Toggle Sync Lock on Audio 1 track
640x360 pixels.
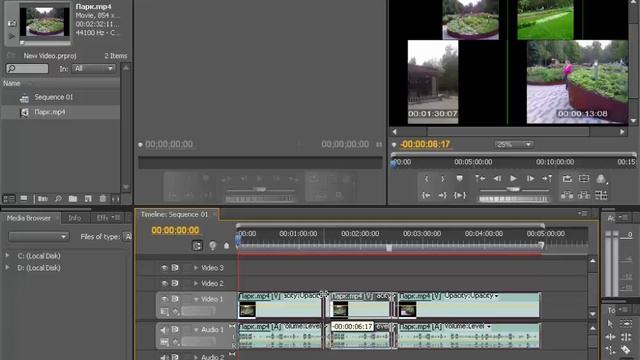tap(175, 329)
